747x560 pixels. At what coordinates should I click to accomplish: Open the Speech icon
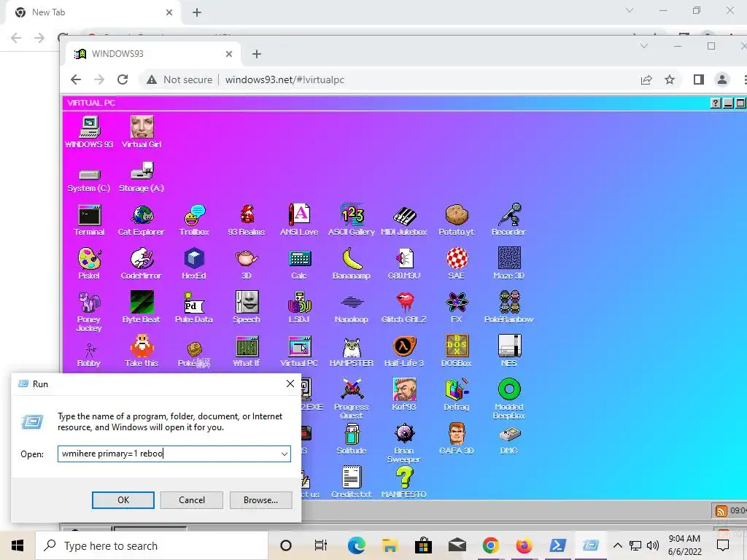pos(247,308)
